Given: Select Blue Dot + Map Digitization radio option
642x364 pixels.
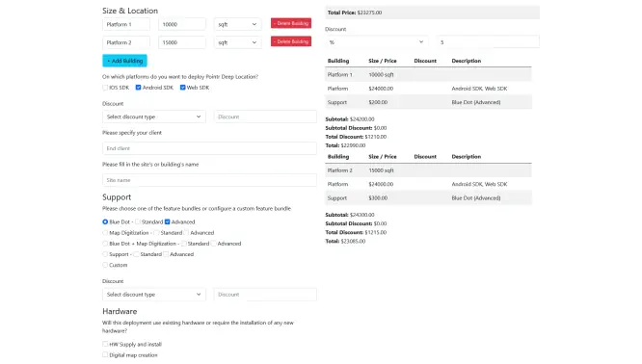Looking at the screenshot, I should 105,244.
